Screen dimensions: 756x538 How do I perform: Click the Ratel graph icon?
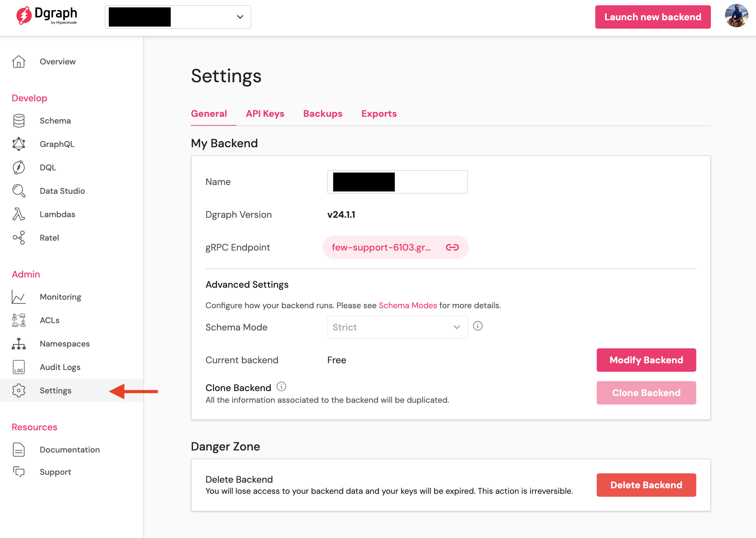tap(19, 238)
